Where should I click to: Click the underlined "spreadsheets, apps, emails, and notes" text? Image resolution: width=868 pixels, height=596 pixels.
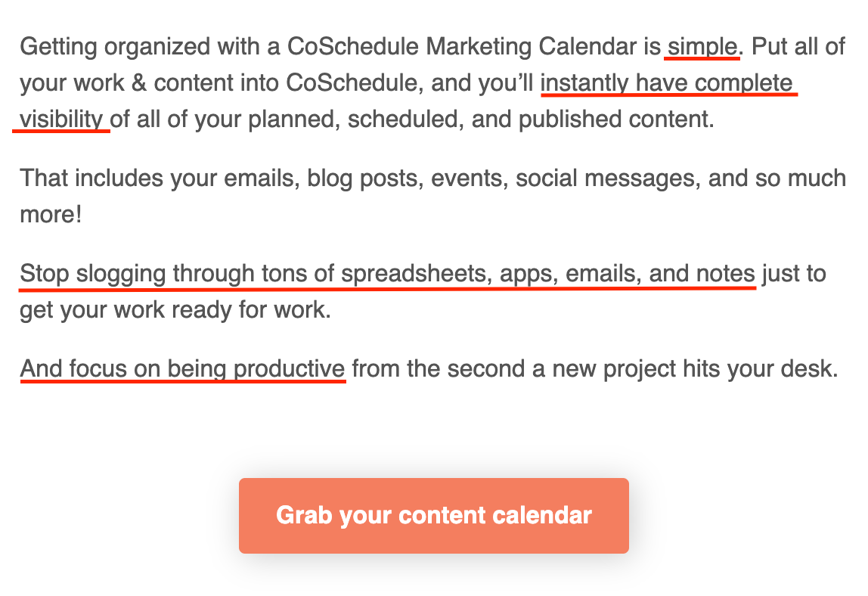(548, 275)
